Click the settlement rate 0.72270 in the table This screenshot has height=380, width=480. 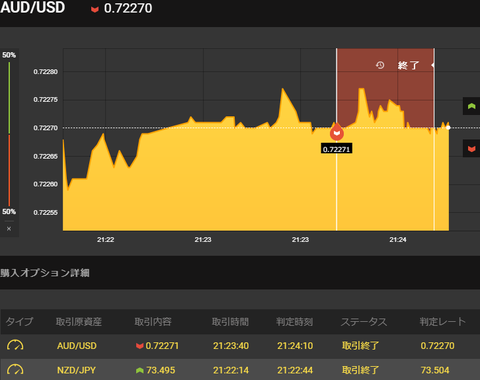pyautogui.click(x=437, y=346)
